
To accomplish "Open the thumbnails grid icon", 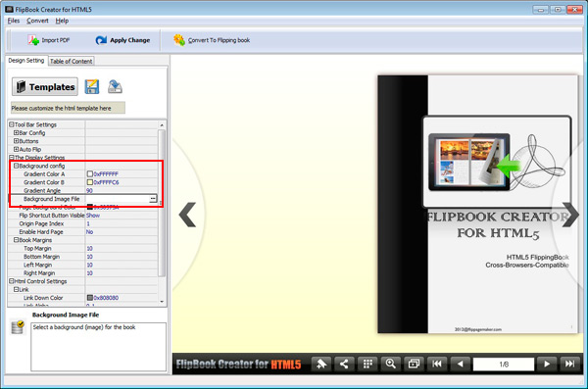I will coord(367,364).
